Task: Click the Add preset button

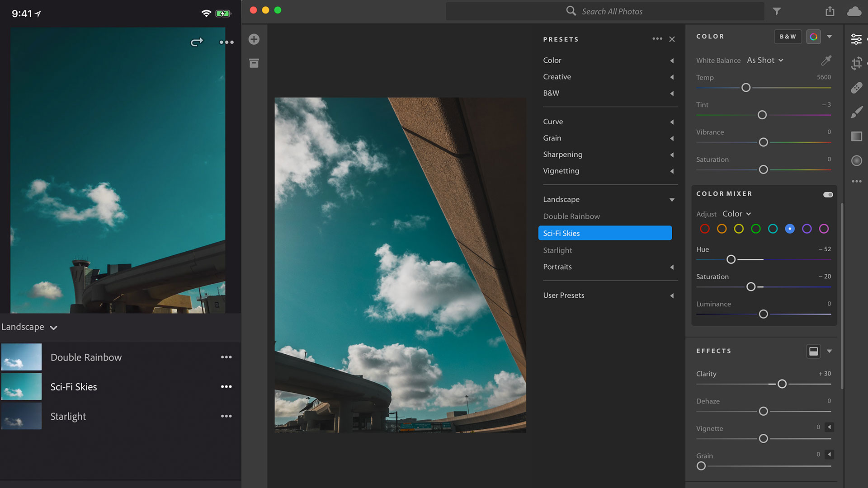Action: click(253, 39)
